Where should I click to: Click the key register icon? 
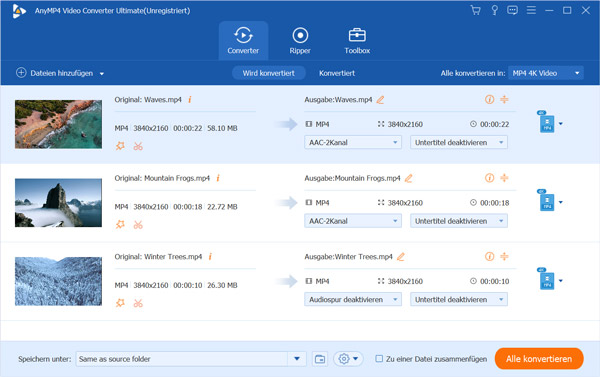tap(494, 10)
